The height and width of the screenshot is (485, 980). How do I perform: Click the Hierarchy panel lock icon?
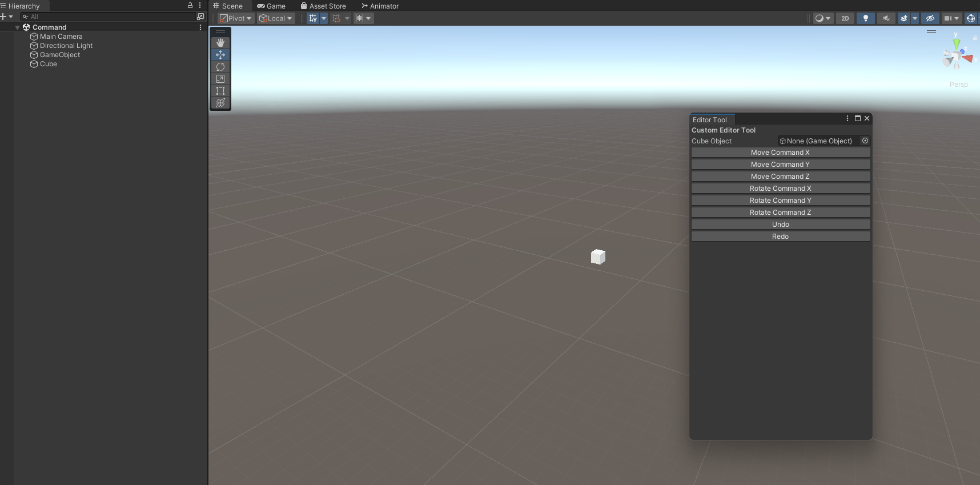(190, 5)
